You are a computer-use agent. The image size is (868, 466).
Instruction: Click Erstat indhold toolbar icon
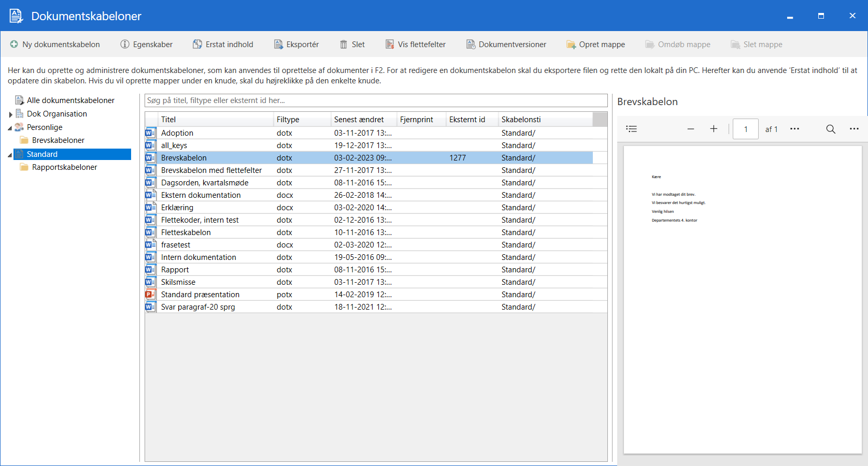click(x=197, y=45)
